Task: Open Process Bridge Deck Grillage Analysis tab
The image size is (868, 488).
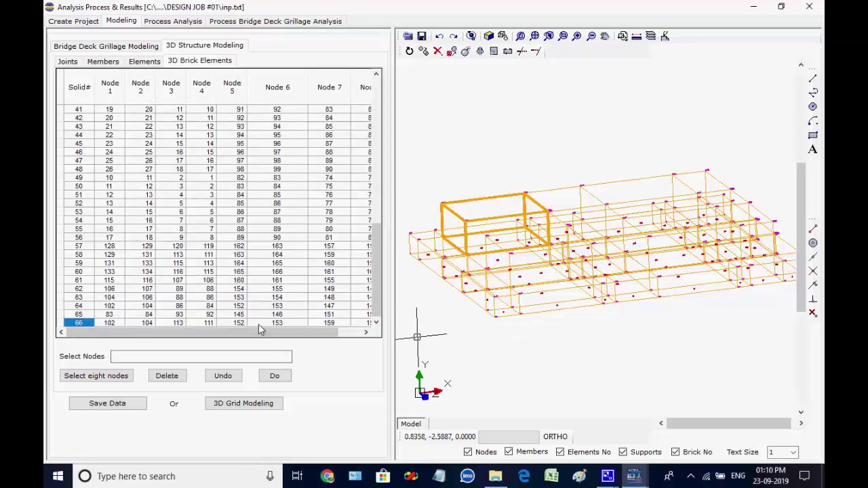Action: pos(275,21)
